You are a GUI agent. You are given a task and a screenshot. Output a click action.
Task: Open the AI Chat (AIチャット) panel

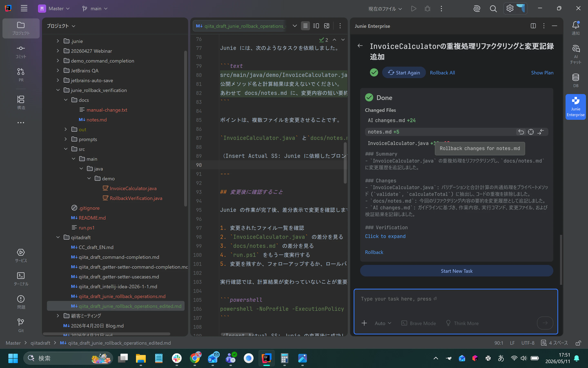pyautogui.click(x=576, y=55)
